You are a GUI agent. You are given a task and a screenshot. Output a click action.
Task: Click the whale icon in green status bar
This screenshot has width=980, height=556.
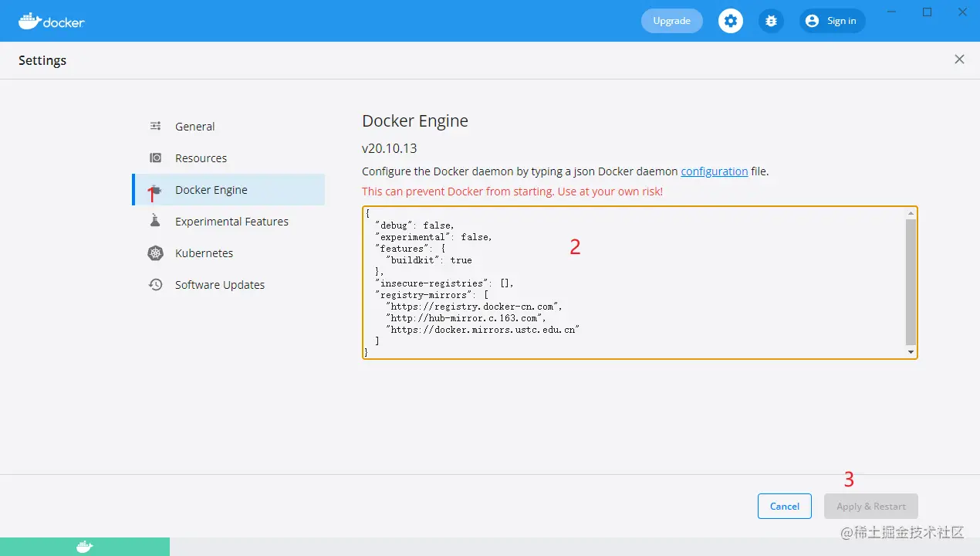click(x=85, y=547)
